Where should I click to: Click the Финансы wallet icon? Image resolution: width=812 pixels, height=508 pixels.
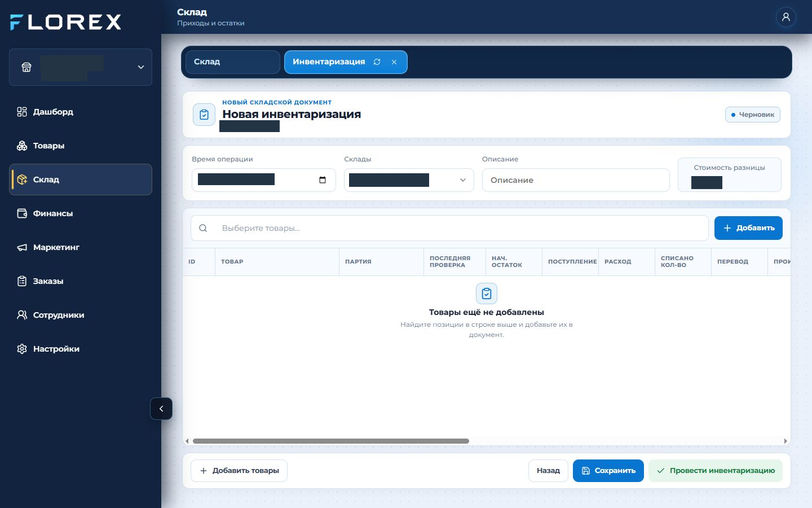click(x=22, y=213)
